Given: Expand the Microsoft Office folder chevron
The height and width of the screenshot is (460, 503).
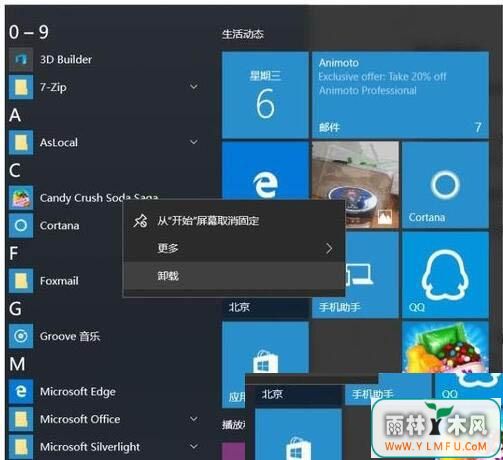Looking at the screenshot, I should click(194, 419).
